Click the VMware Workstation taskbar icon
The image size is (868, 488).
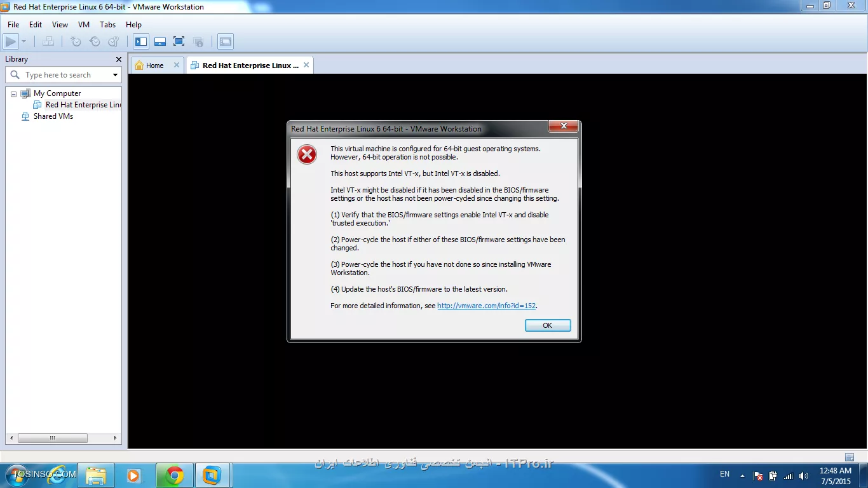pos(212,475)
